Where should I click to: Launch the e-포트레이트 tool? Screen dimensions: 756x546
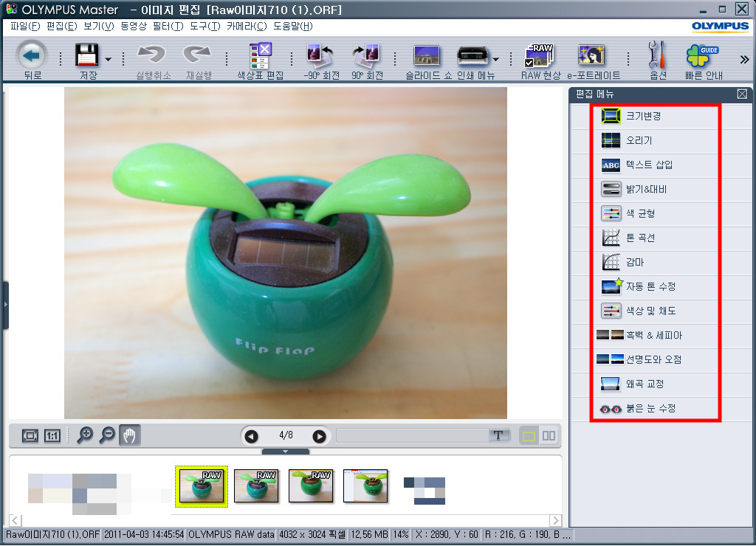point(592,55)
